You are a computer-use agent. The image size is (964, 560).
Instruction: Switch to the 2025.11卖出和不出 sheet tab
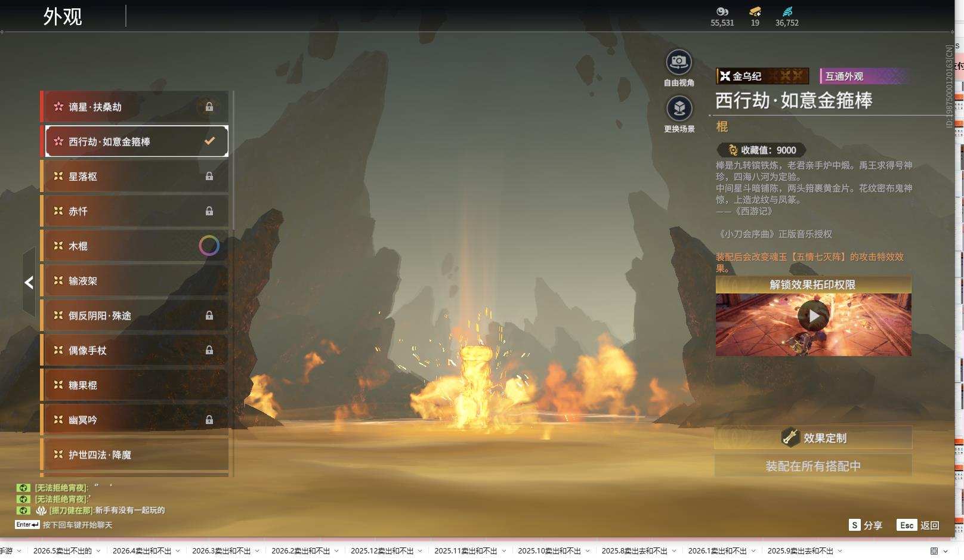pyautogui.click(x=466, y=551)
